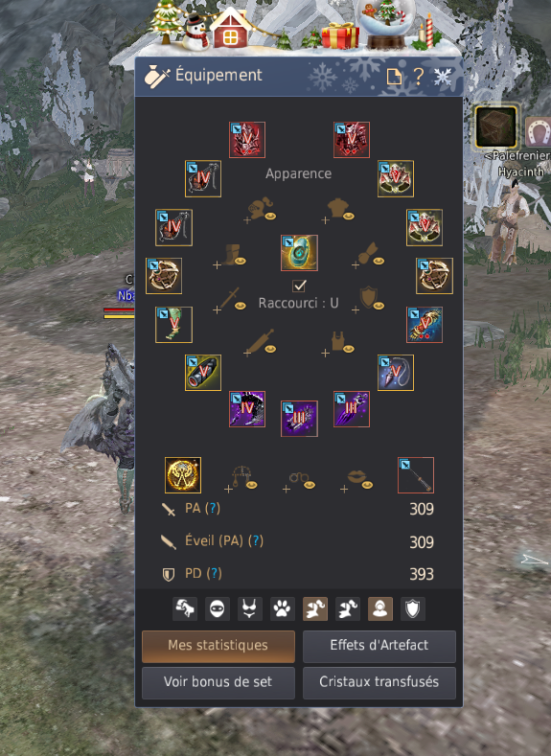Viewport: 551px width, 756px height.
Task: Click the empty glasses appearance slot
Action: pyautogui.click(x=300, y=480)
